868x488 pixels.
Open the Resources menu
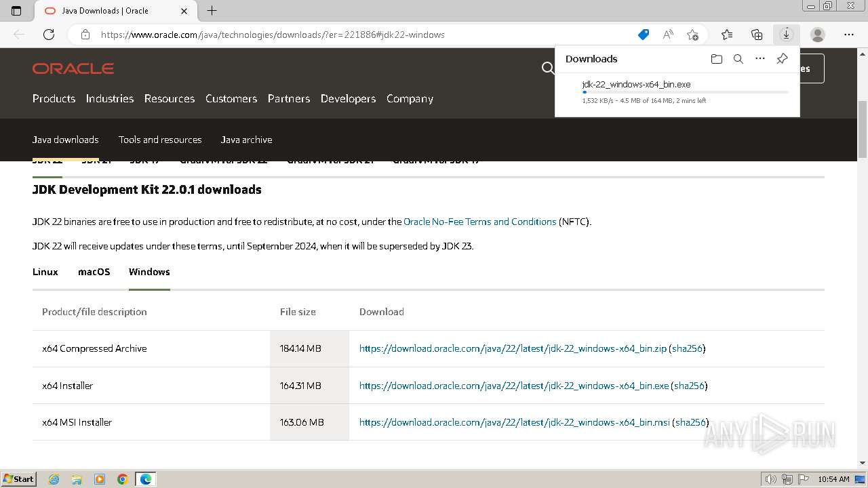pyautogui.click(x=170, y=98)
